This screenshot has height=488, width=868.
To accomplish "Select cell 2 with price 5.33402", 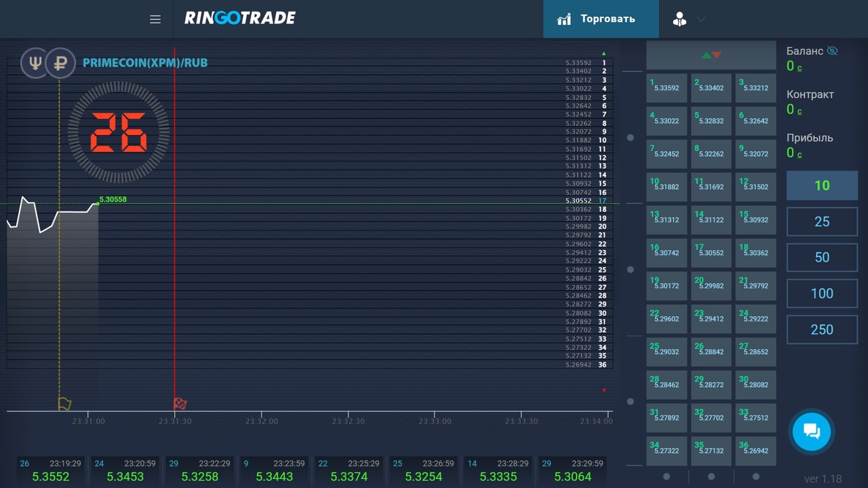I will [711, 88].
